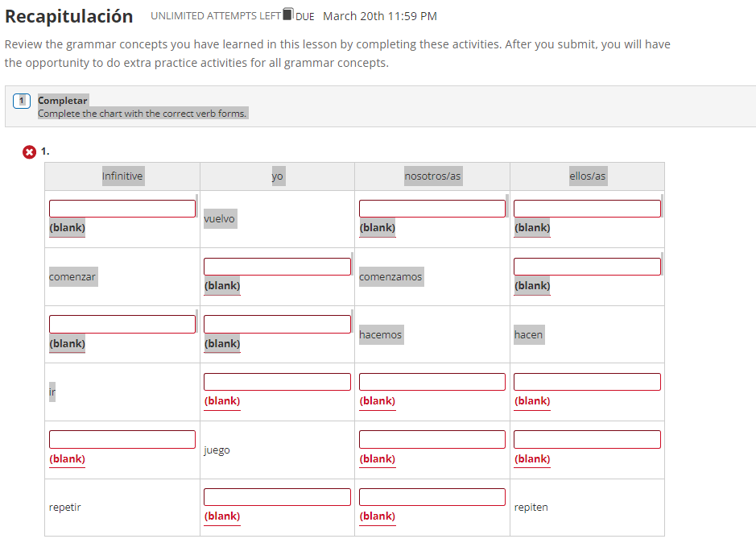Click the due date document icon
This screenshot has width=756, height=543.
pyautogui.click(x=288, y=14)
